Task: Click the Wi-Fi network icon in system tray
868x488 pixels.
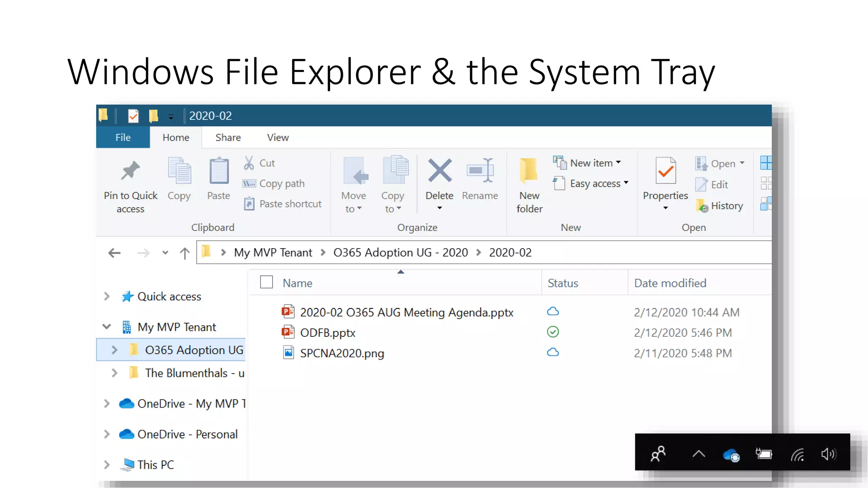Action: [797, 455]
